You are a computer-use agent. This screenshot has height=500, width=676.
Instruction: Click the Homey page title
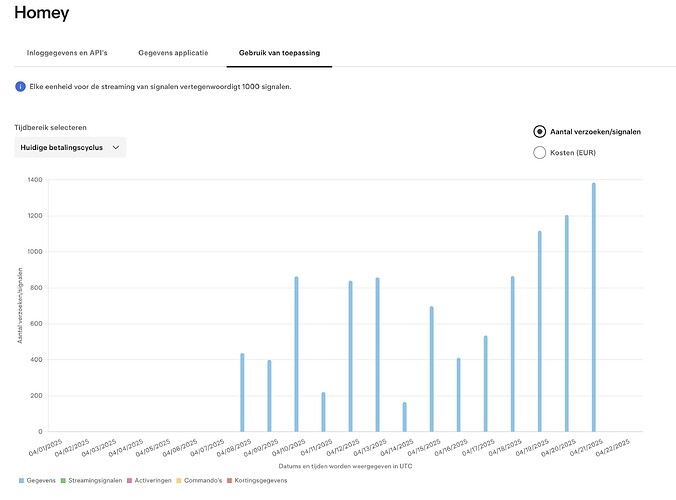41,13
